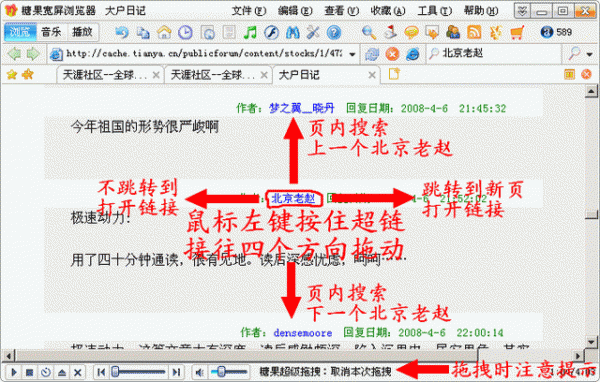
Task: Open author link 北京老赵
Action: (293, 198)
